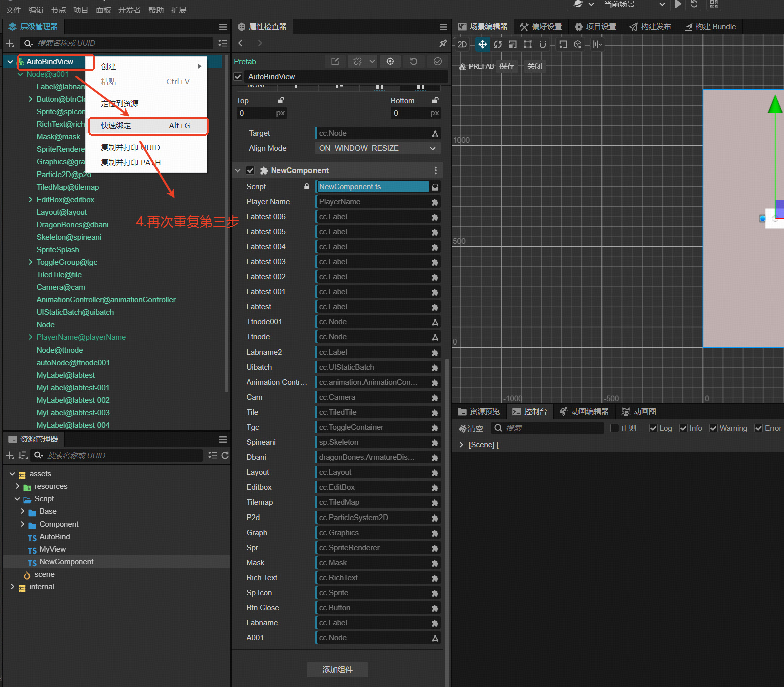
Task: Select the rect transform tool in scene toolbar
Action: point(527,44)
